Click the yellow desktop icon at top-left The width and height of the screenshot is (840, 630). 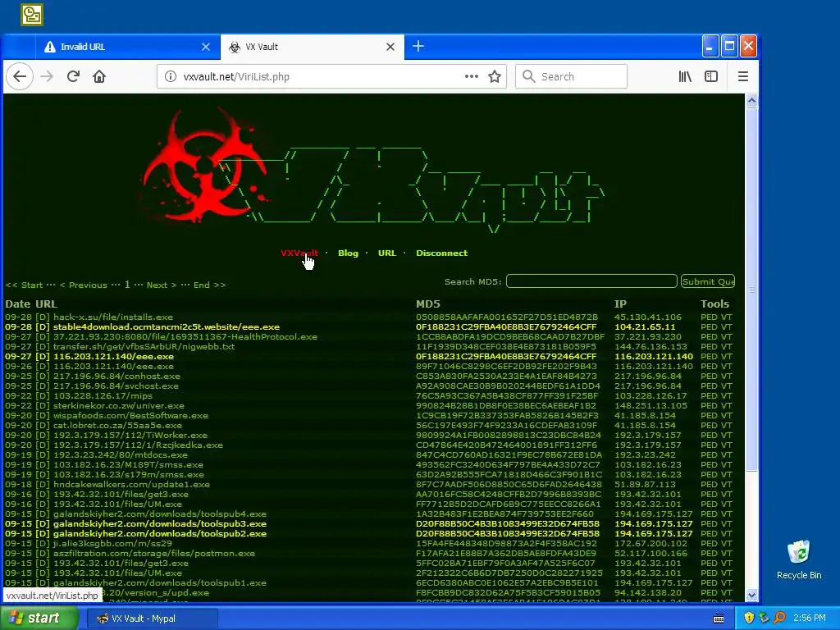tap(32, 15)
